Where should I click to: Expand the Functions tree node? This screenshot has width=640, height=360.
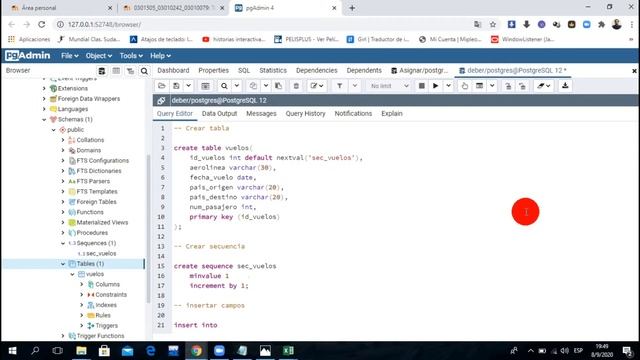(x=63, y=212)
